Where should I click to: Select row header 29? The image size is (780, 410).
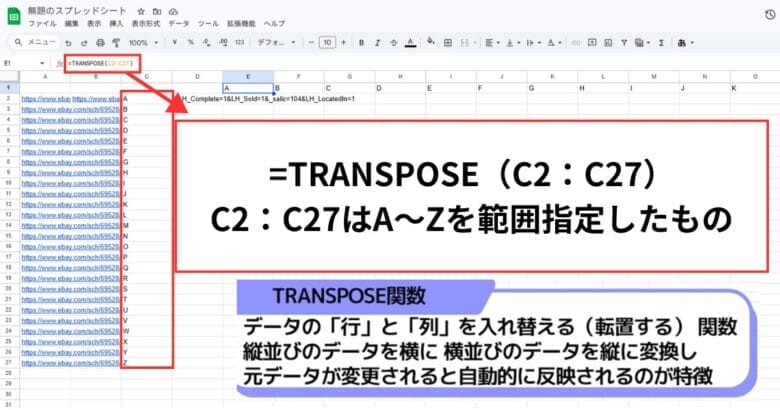coord(8,384)
